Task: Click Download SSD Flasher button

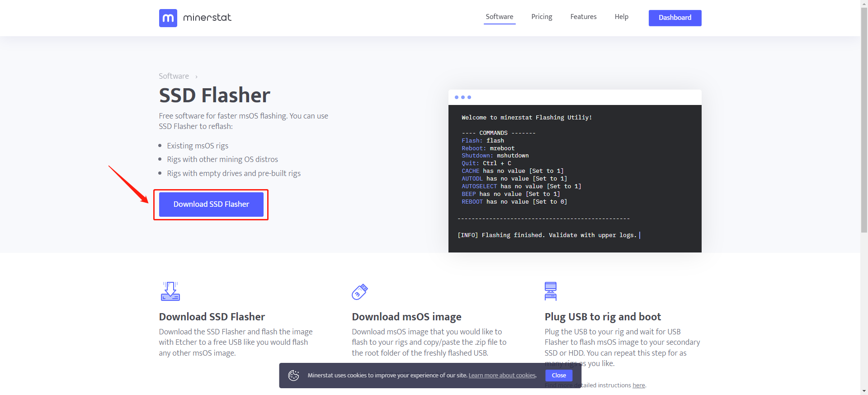Action: pos(211,205)
